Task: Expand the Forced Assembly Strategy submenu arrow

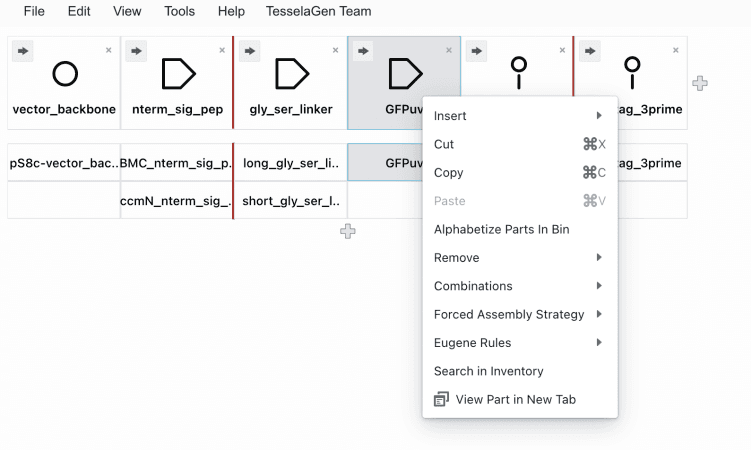Action: pos(599,314)
